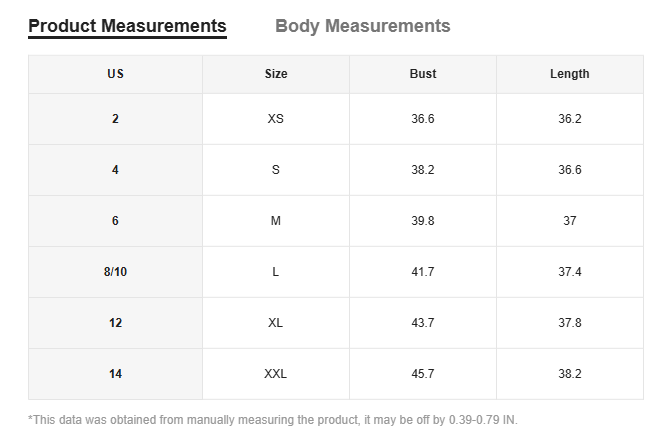672x447 pixels.
Task: Click the Length column header
Action: [569, 74]
